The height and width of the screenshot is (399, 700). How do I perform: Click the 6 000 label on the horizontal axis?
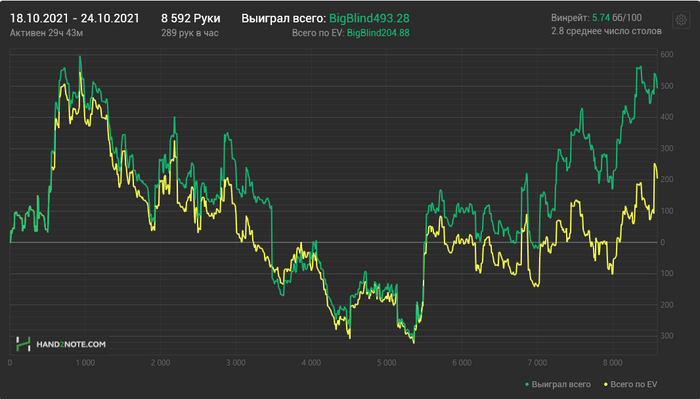(462, 363)
